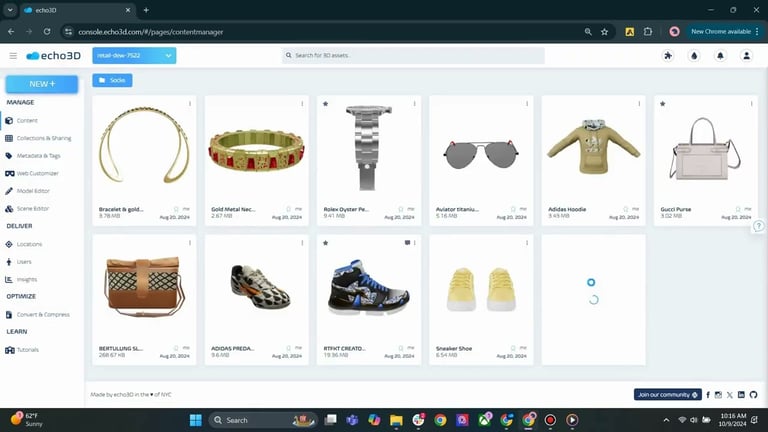Open the Socks folder button

point(112,80)
